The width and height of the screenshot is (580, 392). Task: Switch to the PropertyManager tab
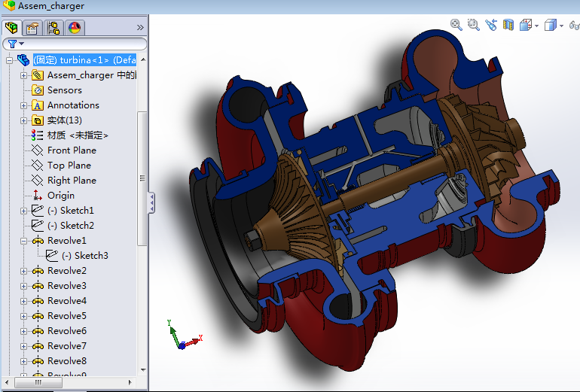pyautogui.click(x=32, y=28)
